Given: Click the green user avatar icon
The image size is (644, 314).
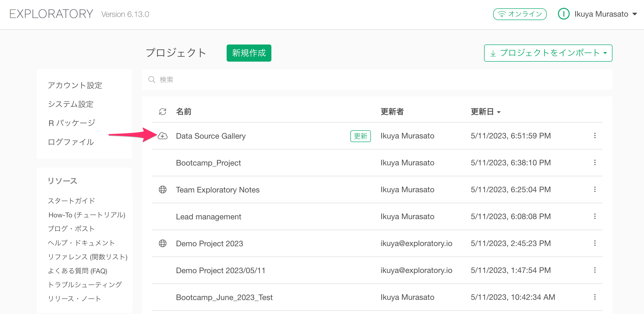Looking at the screenshot, I should 564,14.
